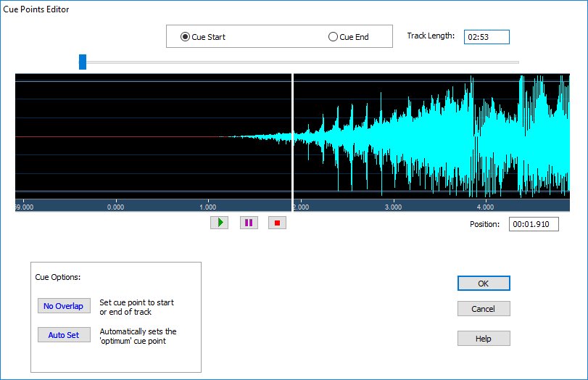The image size is (588, 380).
Task: Start playback with the green play button
Action: (x=220, y=223)
